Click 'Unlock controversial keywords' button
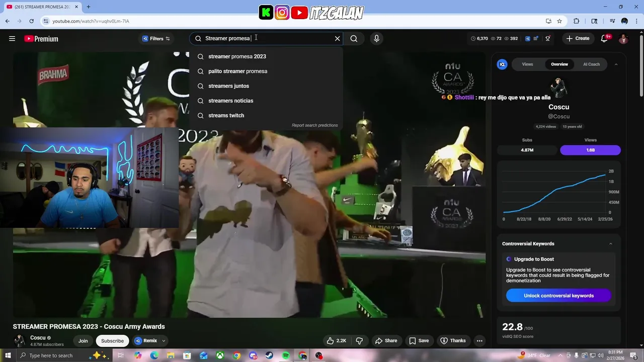 coord(558,296)
